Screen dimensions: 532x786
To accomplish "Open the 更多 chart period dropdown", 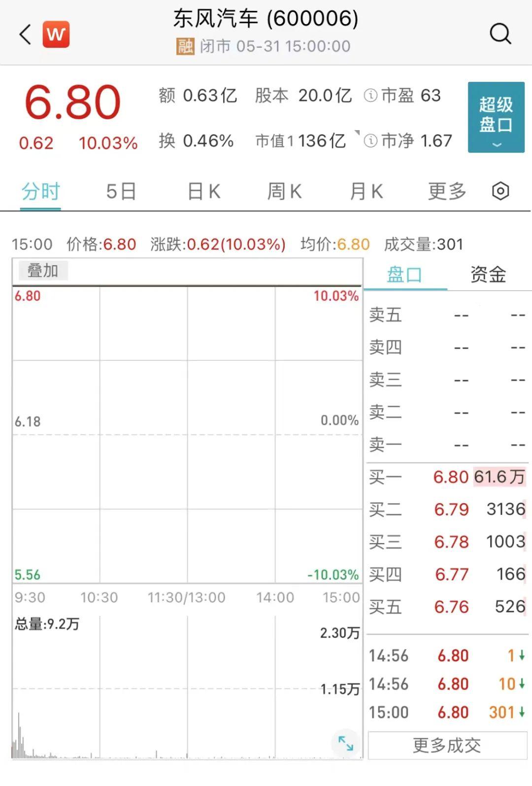I will tap(447, 191).
